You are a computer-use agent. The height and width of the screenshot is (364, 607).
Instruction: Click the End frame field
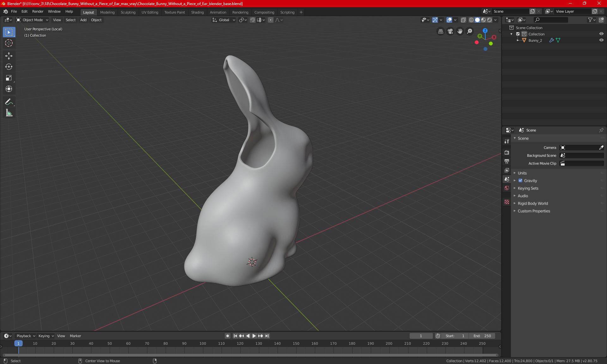pos(482,336)
